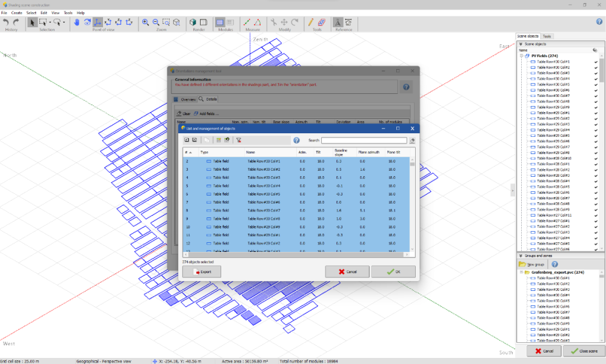Click the Undo arrow in History

(5, 22)
